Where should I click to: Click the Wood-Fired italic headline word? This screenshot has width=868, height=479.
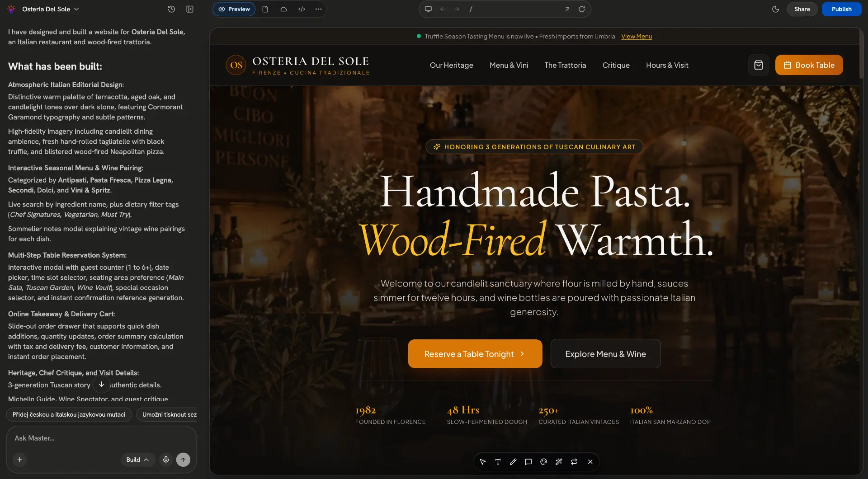453,239
